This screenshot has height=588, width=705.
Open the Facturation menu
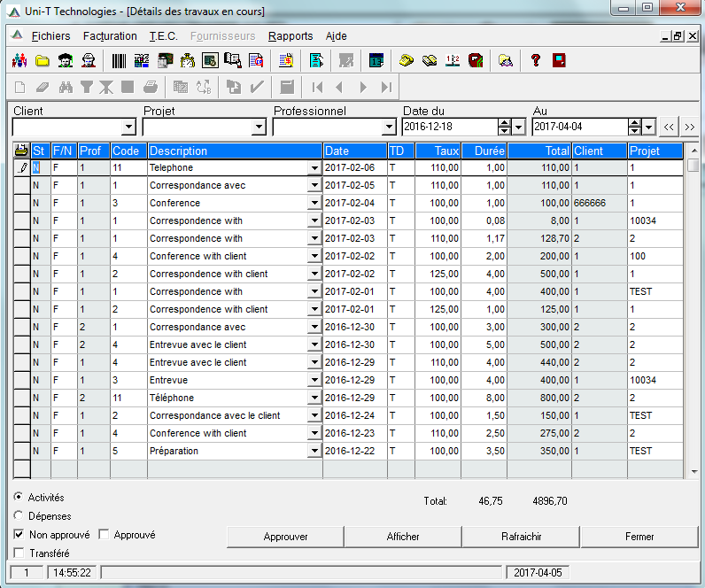[110, 36]
